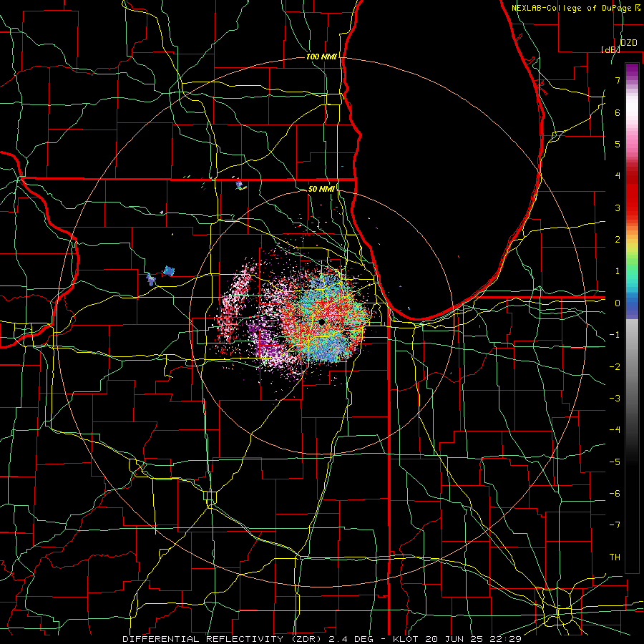The height and width of the screenshot is (644, 644).
Task: Click the 1 value on the color scale
Action: [x=618, y=271]
